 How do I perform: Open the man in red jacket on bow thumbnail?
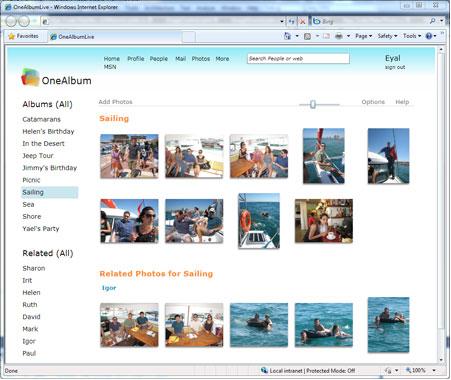(x=388, y=156)
